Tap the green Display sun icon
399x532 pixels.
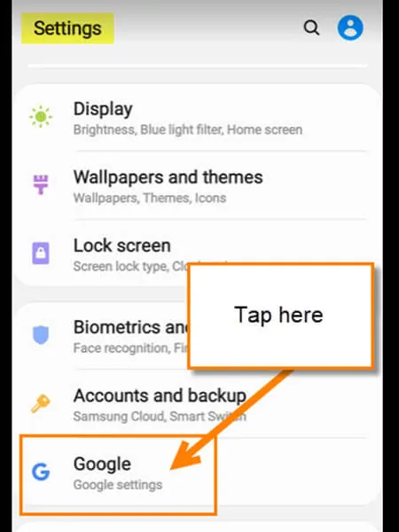(41, 117)
